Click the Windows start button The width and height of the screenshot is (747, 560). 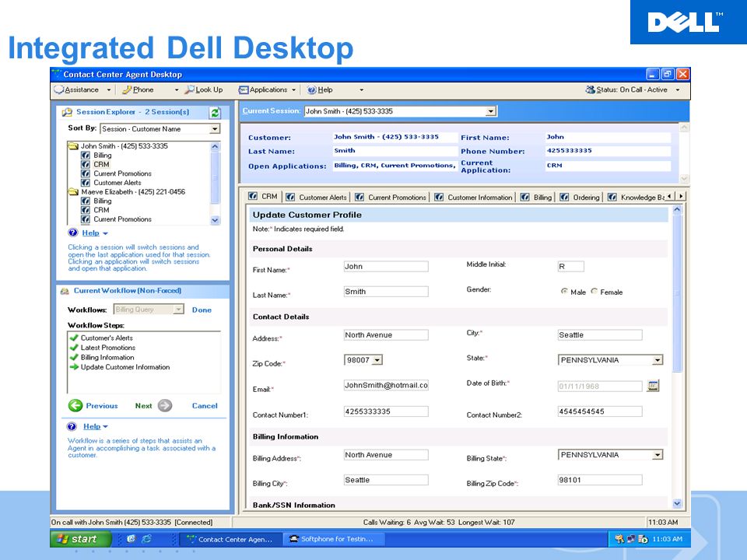pos(80,539)
